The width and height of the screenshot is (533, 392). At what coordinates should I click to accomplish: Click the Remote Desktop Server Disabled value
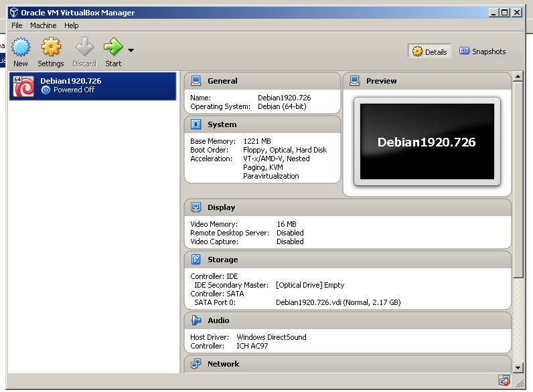(x=290, y=233)
